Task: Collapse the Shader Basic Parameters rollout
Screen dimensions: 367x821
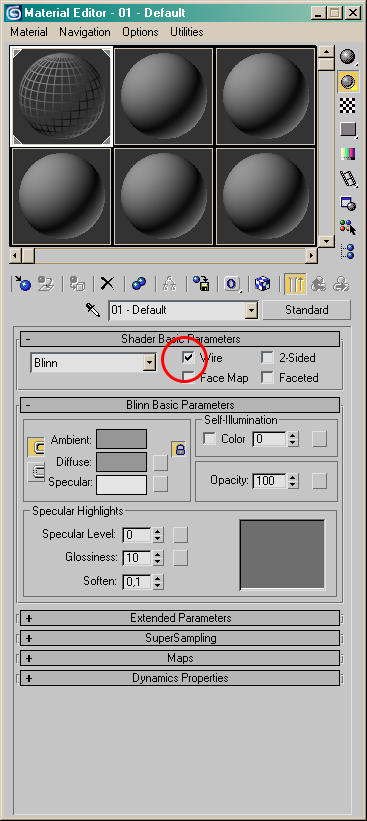Action: 180,339
